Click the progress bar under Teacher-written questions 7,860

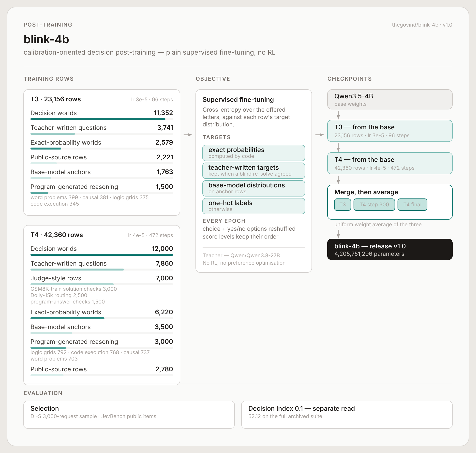[x=102, y=270]
